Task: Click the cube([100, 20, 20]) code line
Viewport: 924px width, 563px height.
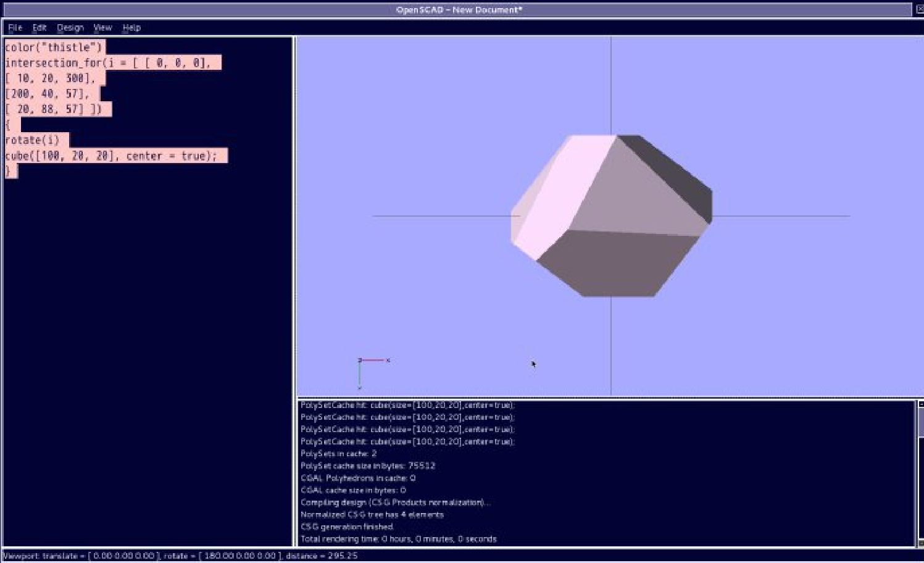Action: tap(111, 156)
